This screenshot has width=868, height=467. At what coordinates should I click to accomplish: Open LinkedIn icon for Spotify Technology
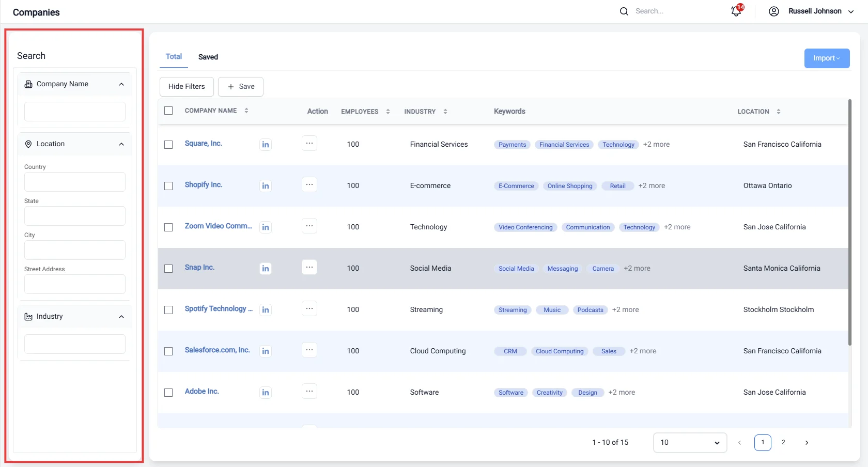tap(266, 310)
